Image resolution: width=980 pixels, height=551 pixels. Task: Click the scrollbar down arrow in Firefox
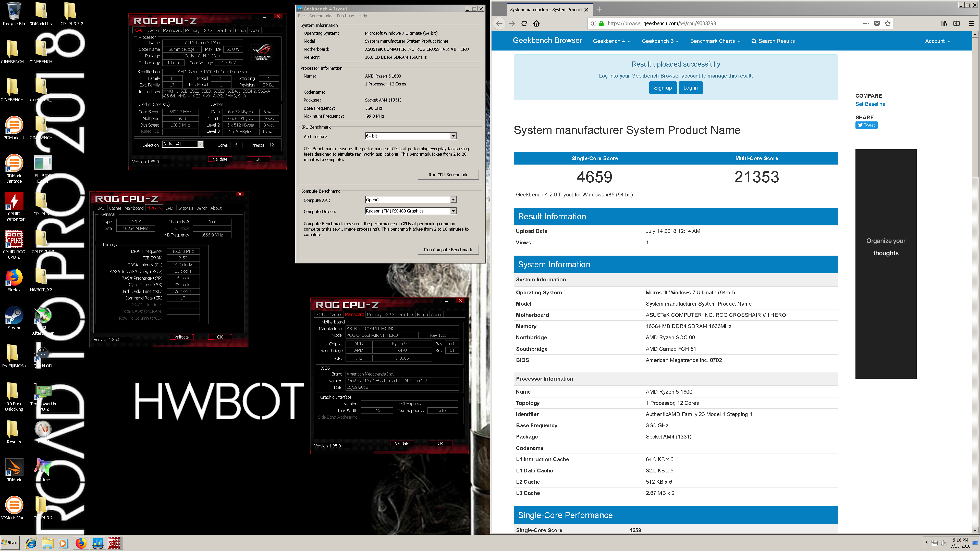[975, 531]
